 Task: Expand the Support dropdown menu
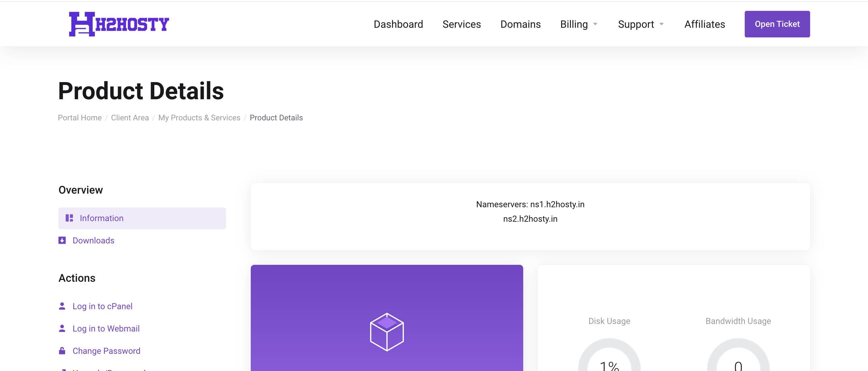(641, 24)
